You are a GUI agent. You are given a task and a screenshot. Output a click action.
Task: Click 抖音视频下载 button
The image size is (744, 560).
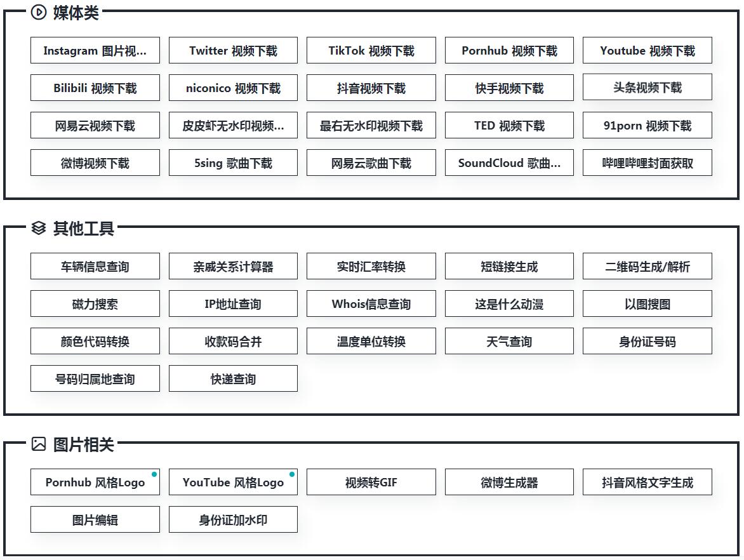pos(371,88)
